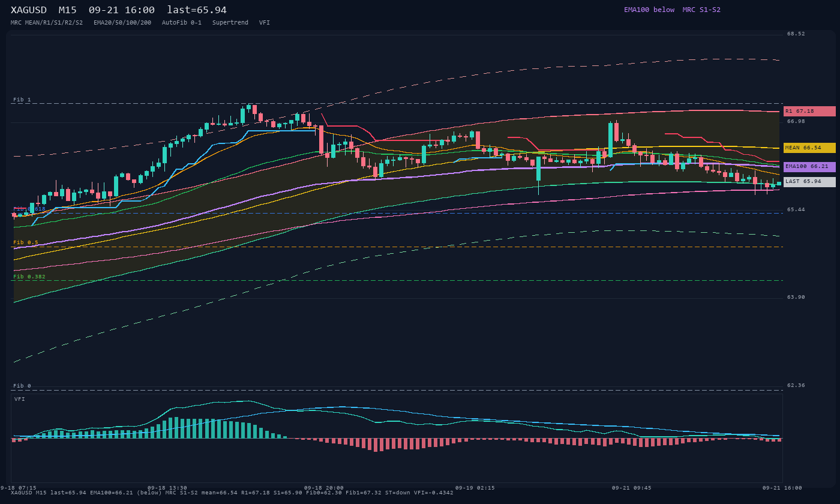Click the 'LAST 65.94' price tag
Image resolution: width=840 pixels, height=504 pixels.
[x=809, y=182]
